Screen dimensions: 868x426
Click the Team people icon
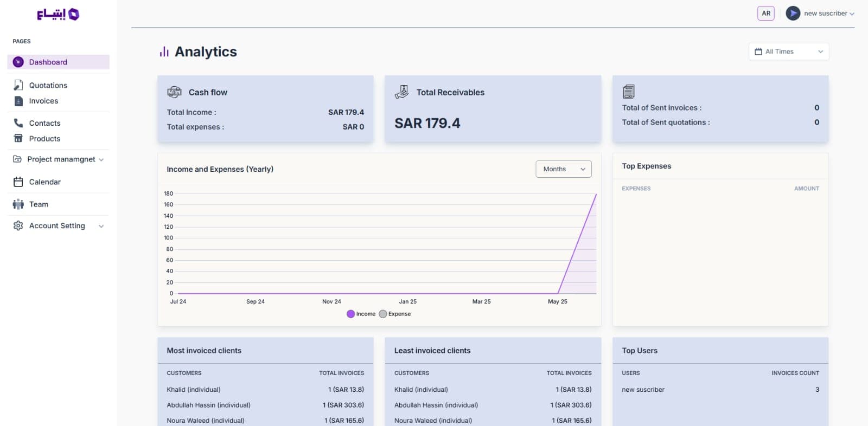coord(18,204)
